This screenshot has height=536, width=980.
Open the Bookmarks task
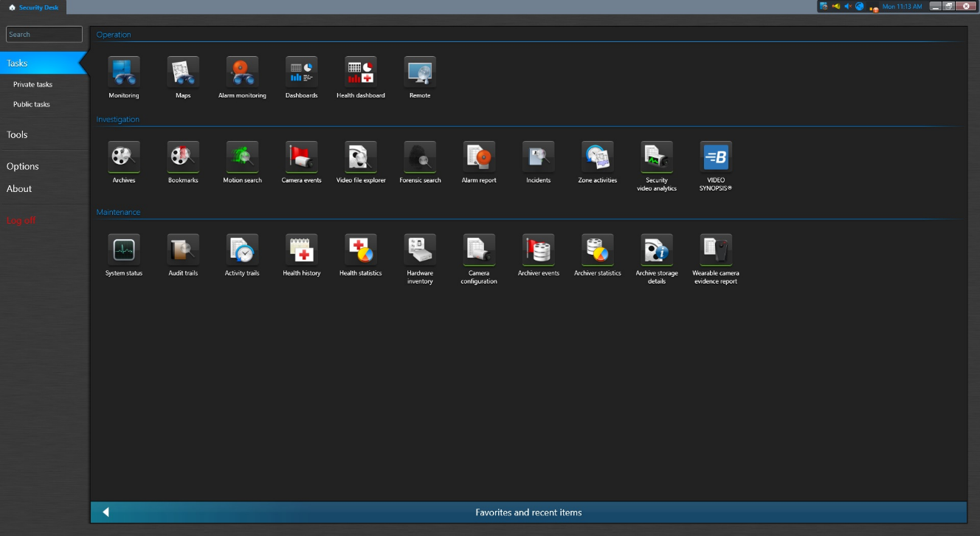(x=183, y=162)
